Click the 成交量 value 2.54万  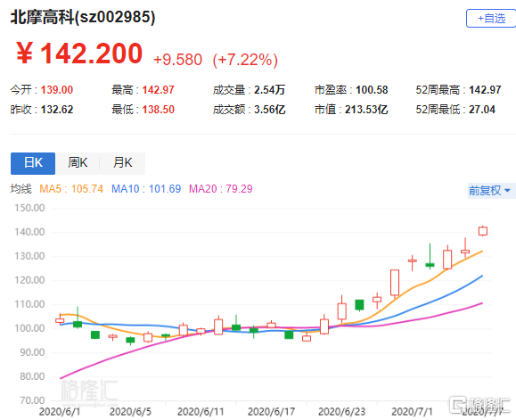[269, 90]
